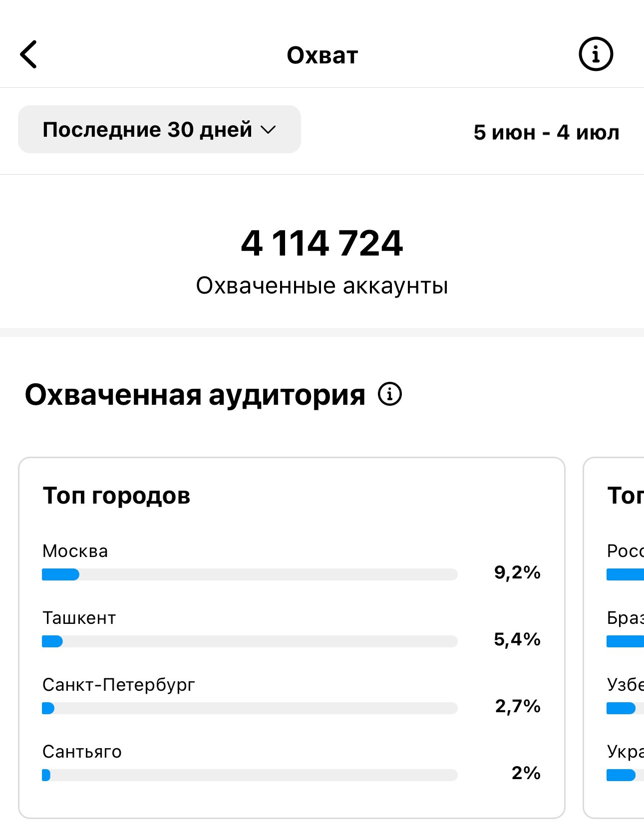The image size is (644, 835).
Task: Click the Санкт-Петербург progress bar
Action: pyautogui.click(x=250, y=708)
